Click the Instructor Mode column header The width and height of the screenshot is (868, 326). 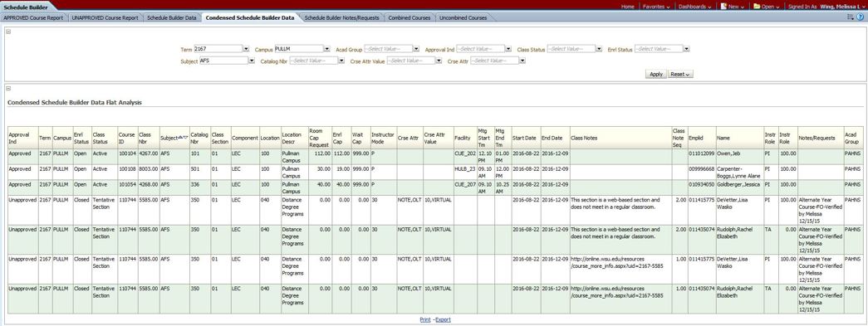383,137
